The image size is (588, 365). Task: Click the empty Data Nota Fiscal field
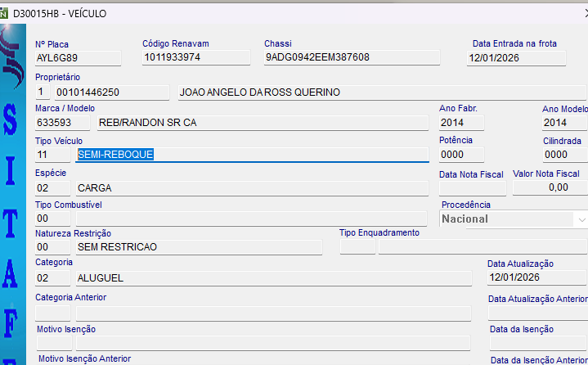pyautogui.click(x=472, y=187)
